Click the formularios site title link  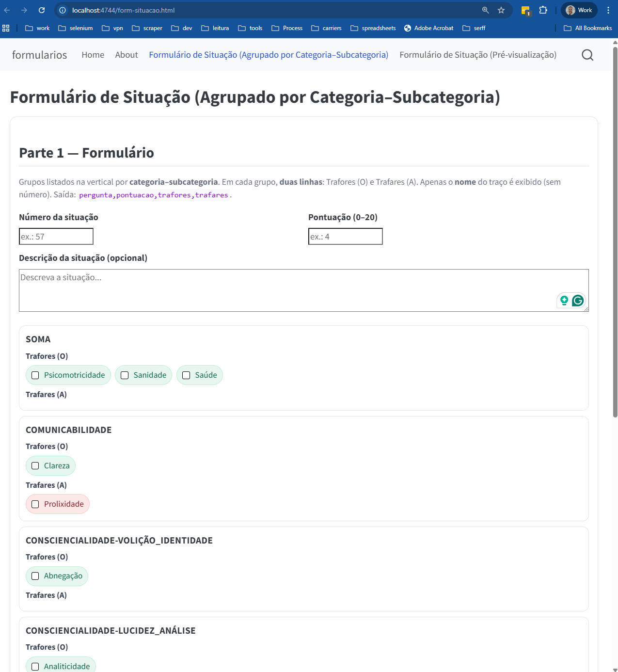[x=39, y=55]
